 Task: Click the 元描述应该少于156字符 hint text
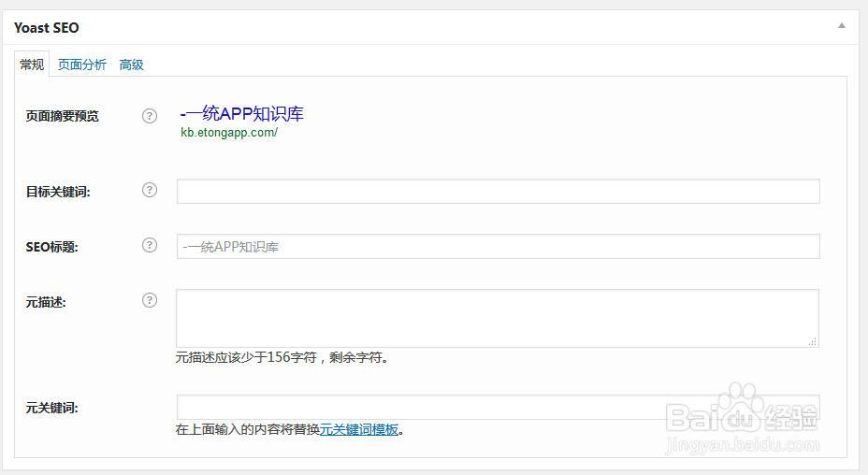(282, 357)
